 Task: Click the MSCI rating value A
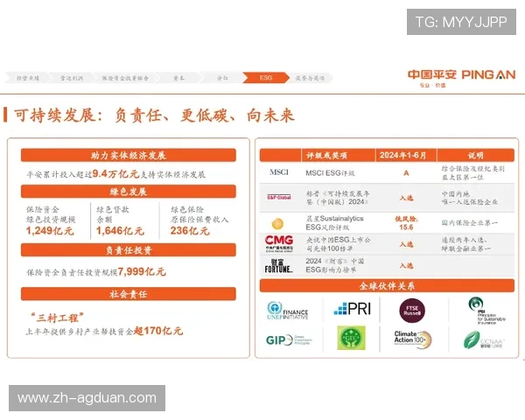(x=406, y=173)
